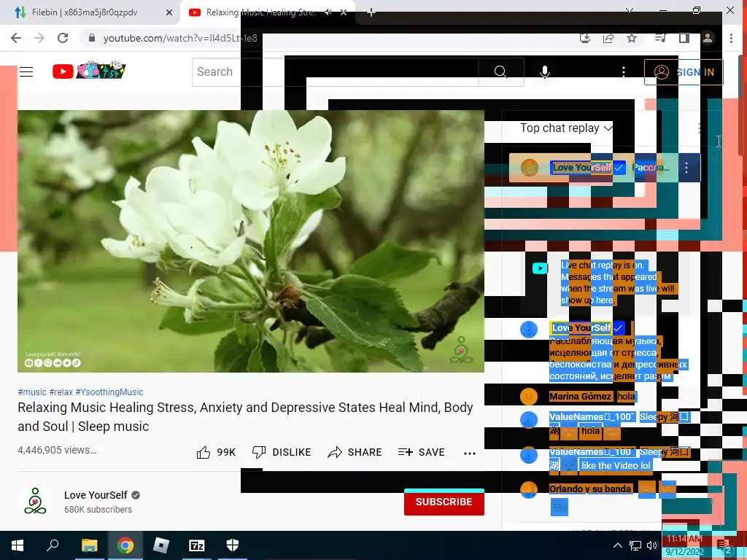Screen dimensions: 747x560
Task: Open the network status tray icon
Action: point(635,545)
